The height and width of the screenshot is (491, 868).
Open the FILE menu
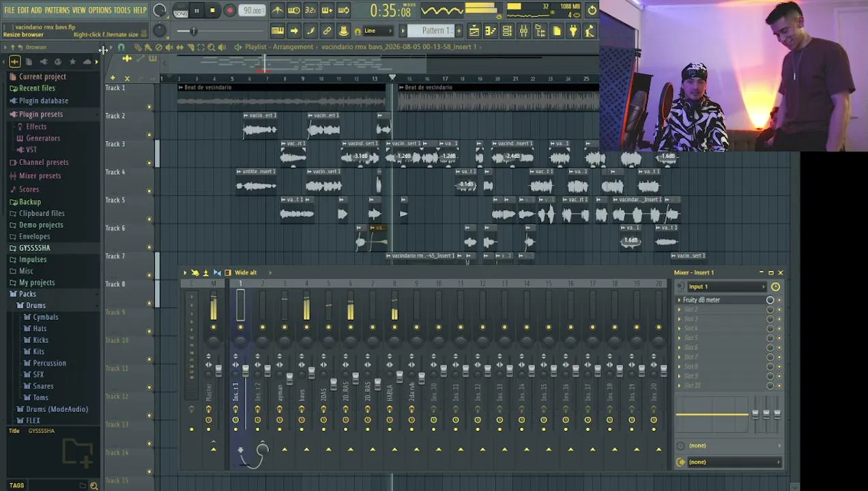pyautogui.click(x=9, y=10)
